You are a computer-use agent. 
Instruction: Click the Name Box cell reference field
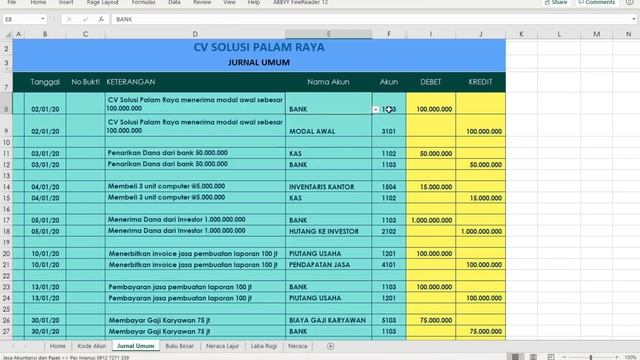pos(21,19)
